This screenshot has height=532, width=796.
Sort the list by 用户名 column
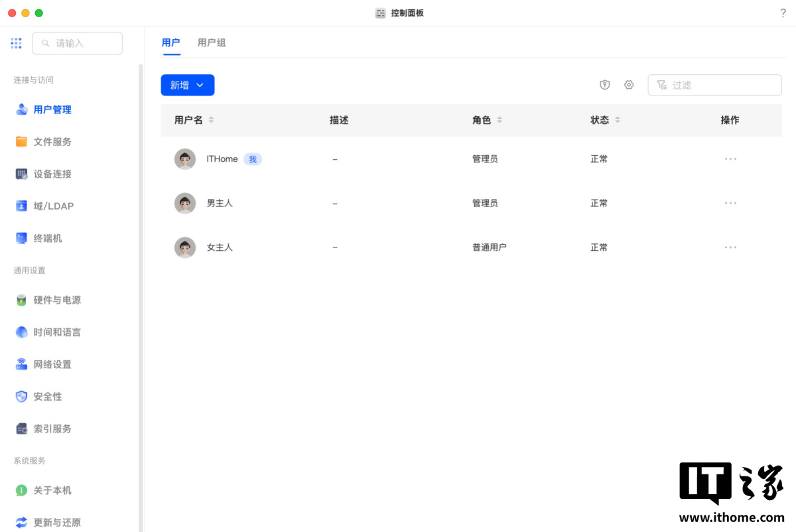tap(211, 120)
